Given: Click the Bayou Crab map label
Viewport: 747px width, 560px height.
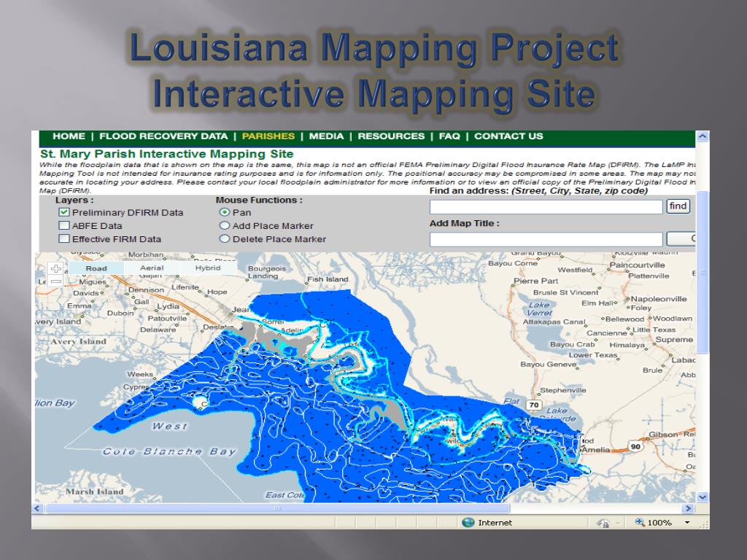Looking at the screenshot, I should click(572, 344).
